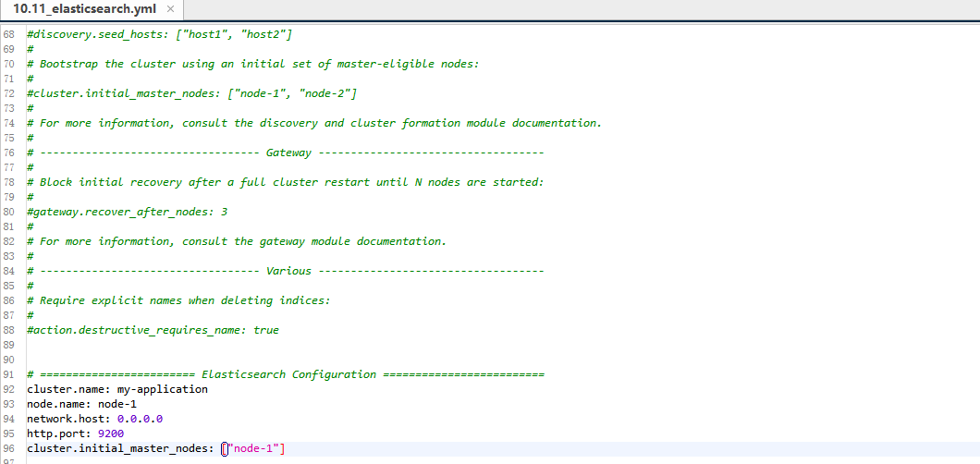Image resolution: width=980 pixels, height=464 pixels.
Task: Click the 0.0.0.0 network host value
Action: click(x=140, y=419)
